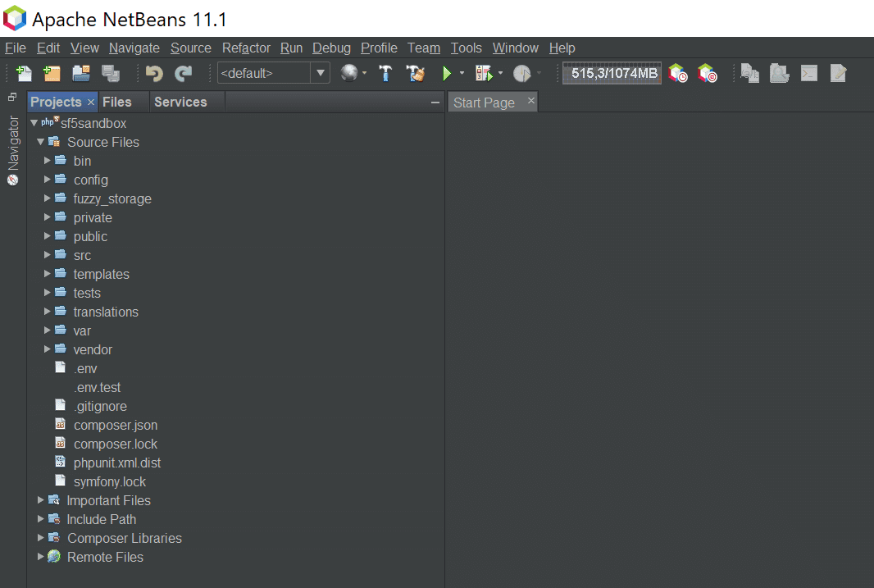Viewport: 874px width, 588px height.
Task: Click the globe browser icon
Action: tap(349, 72)
